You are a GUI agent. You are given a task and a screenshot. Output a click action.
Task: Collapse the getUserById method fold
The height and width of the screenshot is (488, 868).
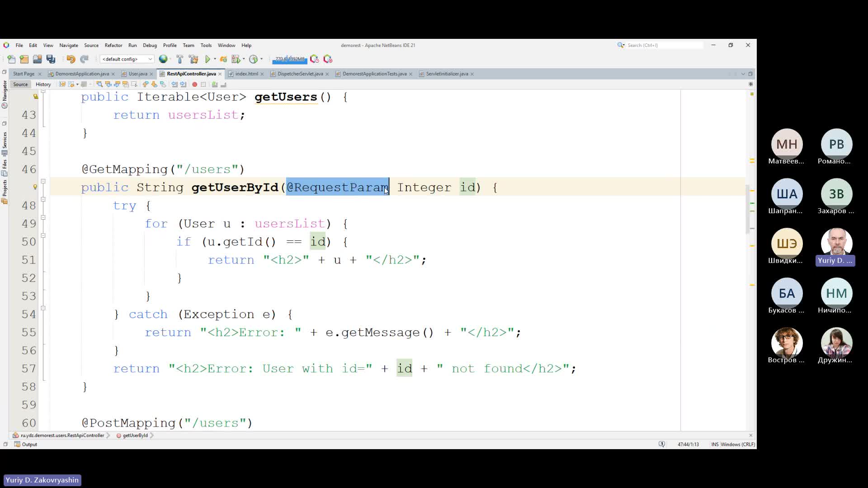point(43,181)
